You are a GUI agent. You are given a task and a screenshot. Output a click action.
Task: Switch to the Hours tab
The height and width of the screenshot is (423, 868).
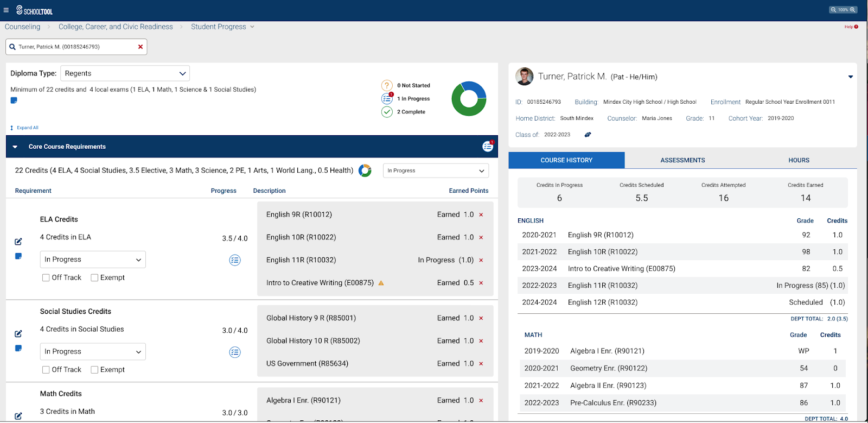click(799, 160)
